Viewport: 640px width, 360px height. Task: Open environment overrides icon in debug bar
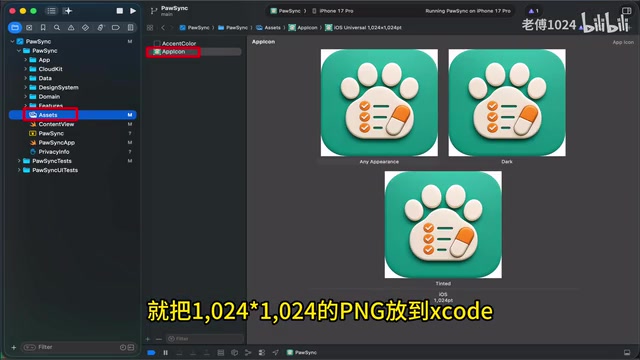pyautogui.click(x=262, y=353)
